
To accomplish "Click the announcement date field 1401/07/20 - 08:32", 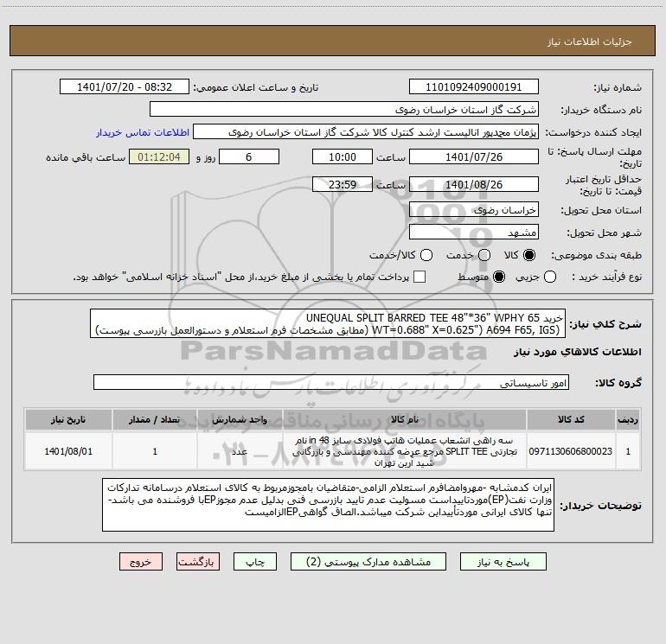I will [125, 87].
